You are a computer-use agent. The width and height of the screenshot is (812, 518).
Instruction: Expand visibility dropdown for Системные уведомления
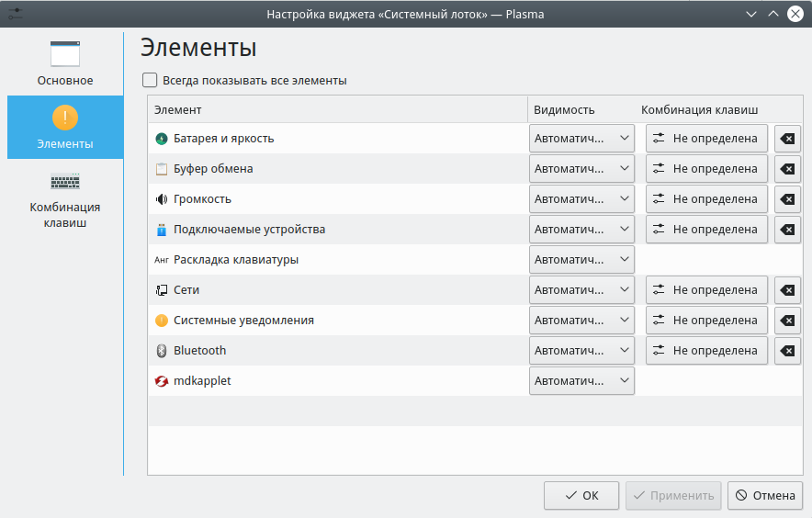point(581,321)
